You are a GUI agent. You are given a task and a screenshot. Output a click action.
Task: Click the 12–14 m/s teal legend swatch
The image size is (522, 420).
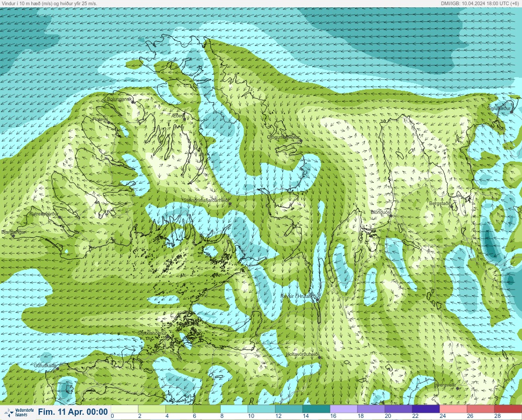pos(289,409)
